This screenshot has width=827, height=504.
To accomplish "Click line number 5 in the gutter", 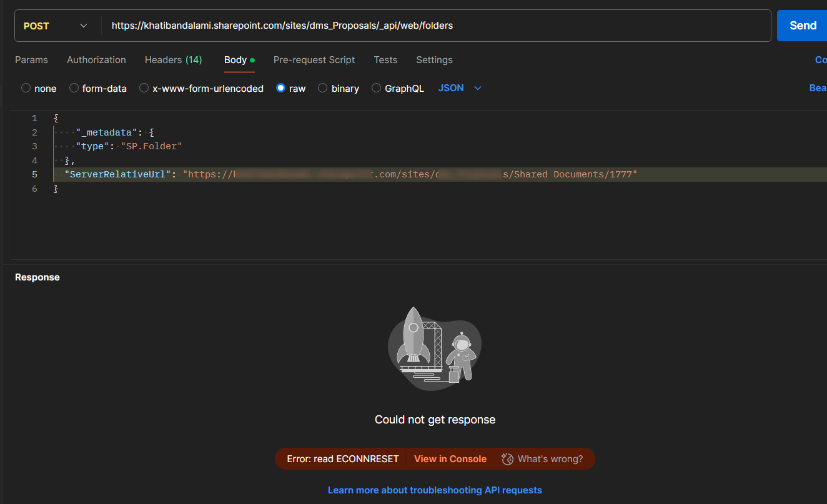I will coord(34,174).
